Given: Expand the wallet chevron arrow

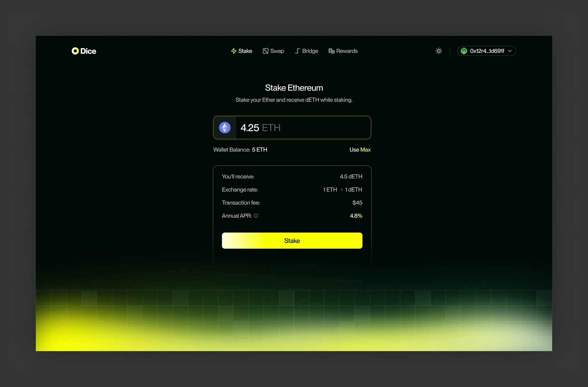Looking at the screenshot, I should tap(510, 51).
